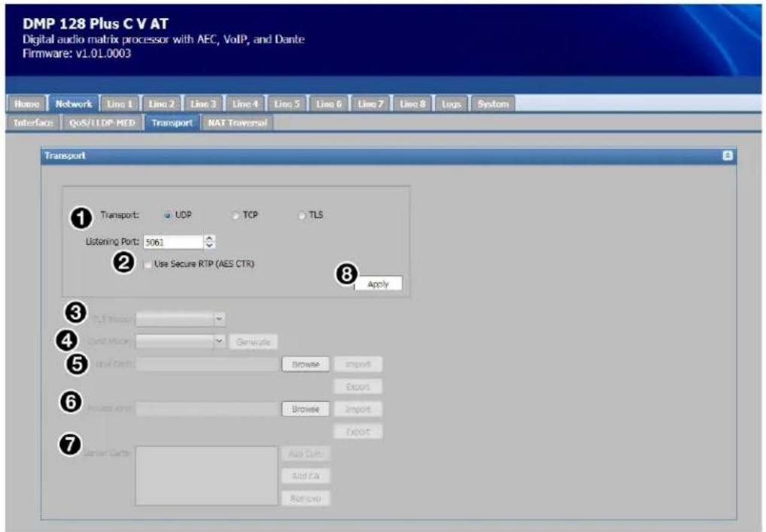The width and height of the screenshot is (766, 532).
Task: Apply the transport settings
Action: (x=378, y=284)
